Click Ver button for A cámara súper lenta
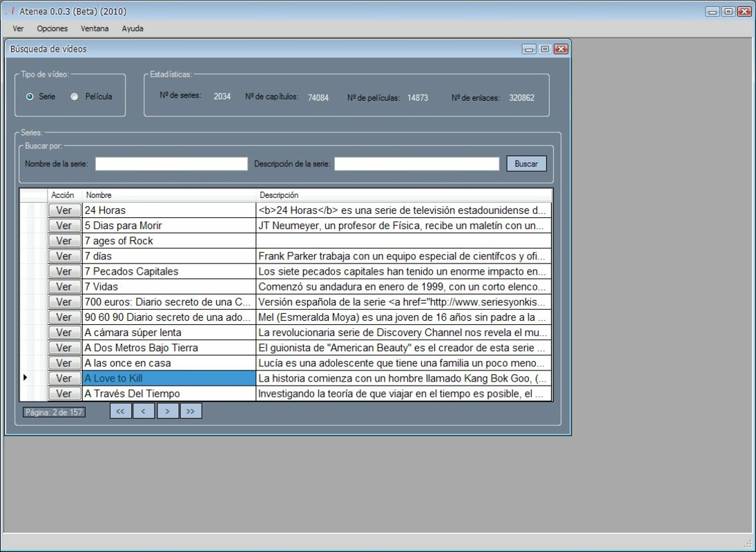Image resolution: width=756 pixels, height=552 pixels. (x=65, y=333)
